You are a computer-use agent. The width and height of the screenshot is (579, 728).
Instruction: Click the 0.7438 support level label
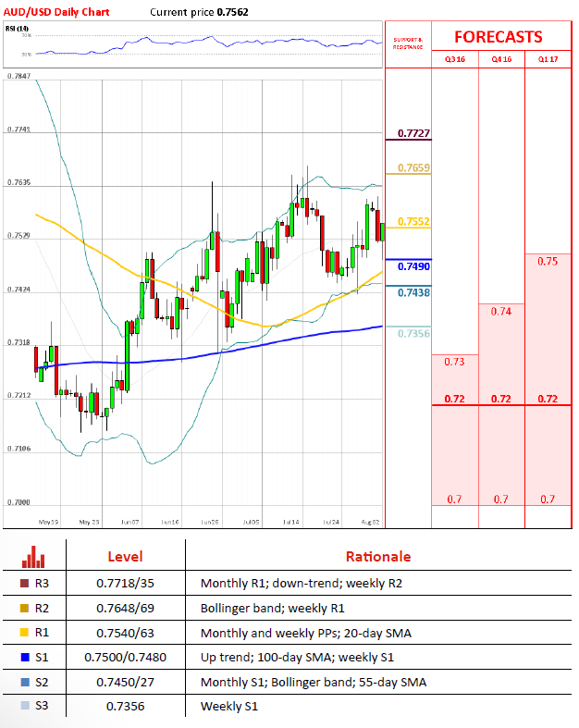[413, 293]
